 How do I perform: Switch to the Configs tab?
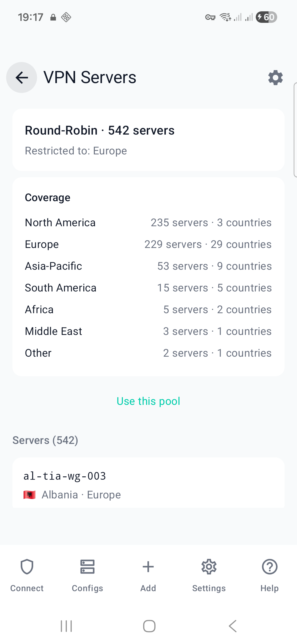point(87,575)
